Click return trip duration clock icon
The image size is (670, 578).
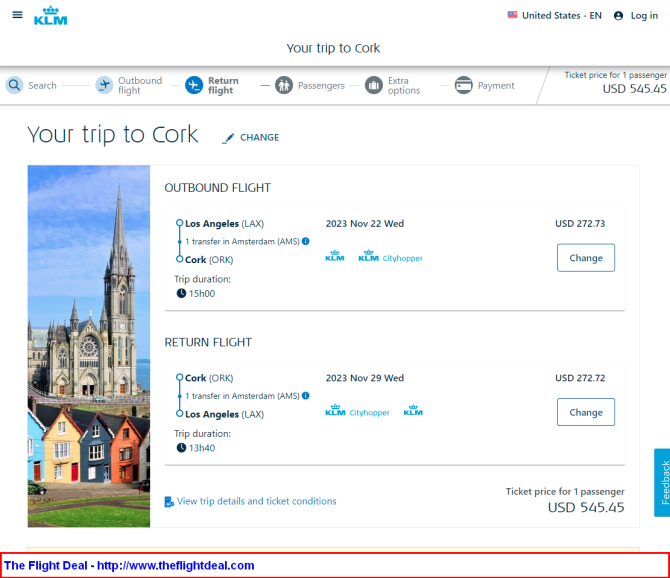181,448
